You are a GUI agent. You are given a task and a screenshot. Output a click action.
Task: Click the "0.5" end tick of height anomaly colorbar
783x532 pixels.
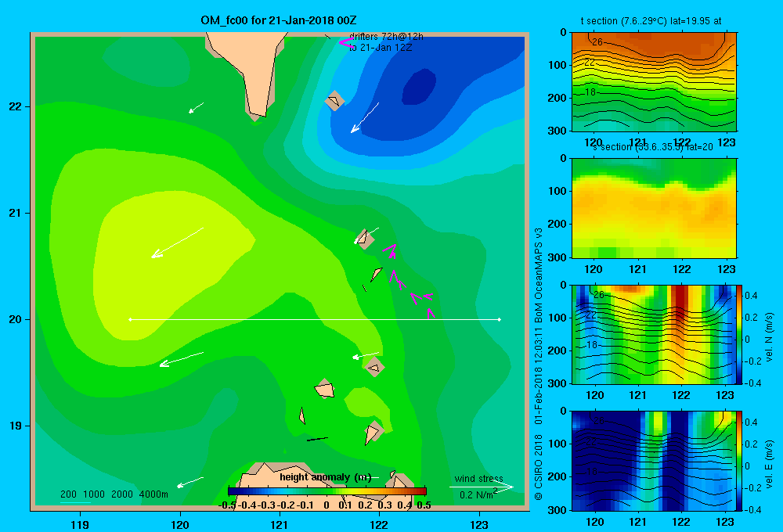click(x=424, y=505)
